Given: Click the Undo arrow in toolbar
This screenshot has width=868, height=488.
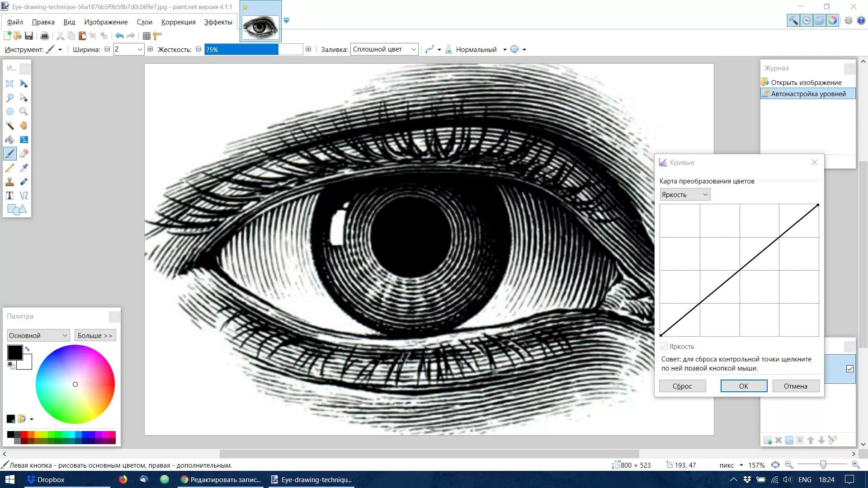Looking at the screenshot, I should 119,36.
